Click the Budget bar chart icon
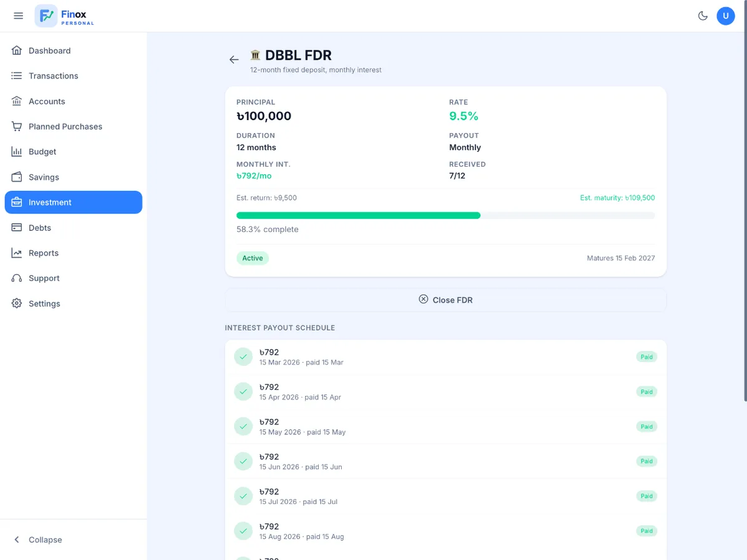Screen dimensions: 747x560 click(x=17, y=152)
